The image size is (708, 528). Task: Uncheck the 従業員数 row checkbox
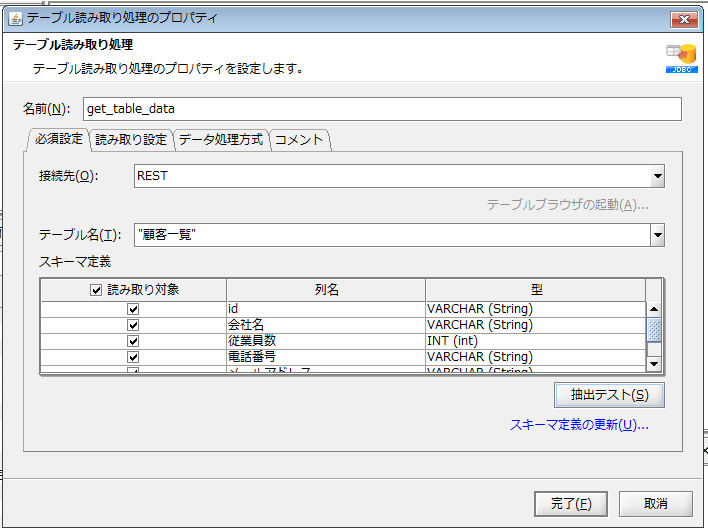click(x=133, y=341)
